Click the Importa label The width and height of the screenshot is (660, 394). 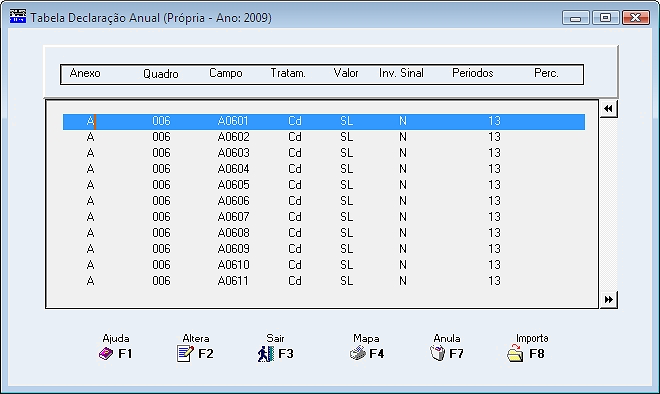point(532,338)
